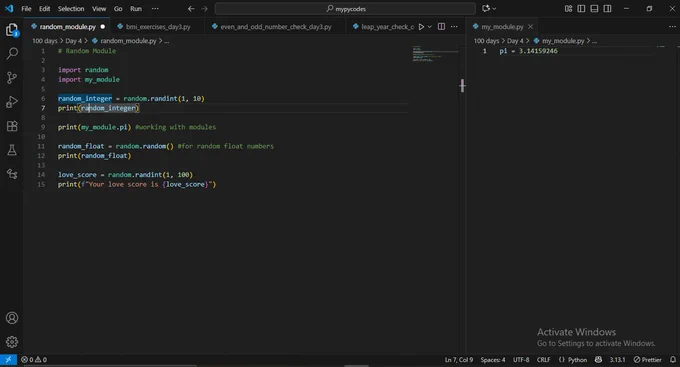Open More Actions for left editor group

pos(454,26)
